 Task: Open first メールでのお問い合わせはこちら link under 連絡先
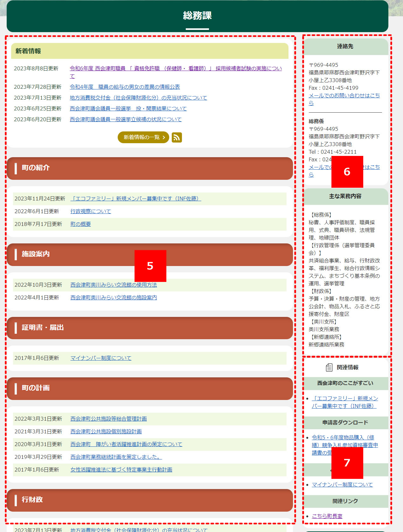tap(344, 99)
